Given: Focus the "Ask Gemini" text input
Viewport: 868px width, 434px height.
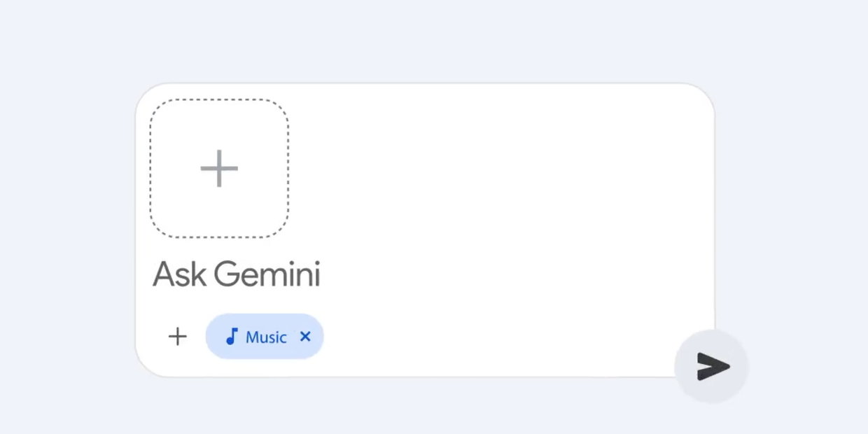Looking at the screenshot, I should click(237, 274).
